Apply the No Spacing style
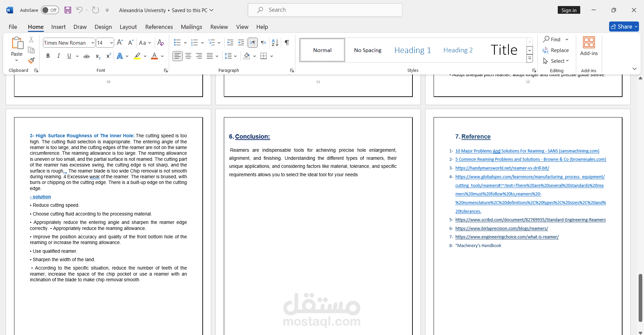Screen dimensions: 644x335 pyautogui.click(x=367, y=50)
